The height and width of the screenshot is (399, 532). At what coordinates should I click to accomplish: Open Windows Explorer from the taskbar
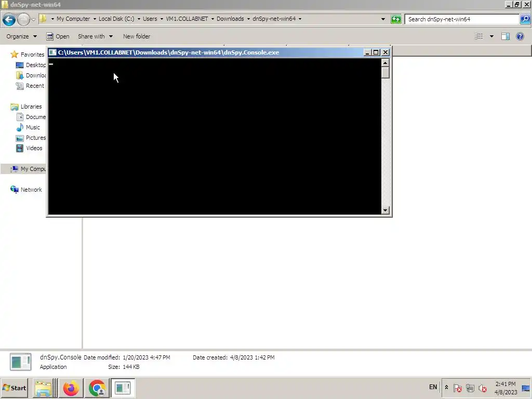(44, 388)
